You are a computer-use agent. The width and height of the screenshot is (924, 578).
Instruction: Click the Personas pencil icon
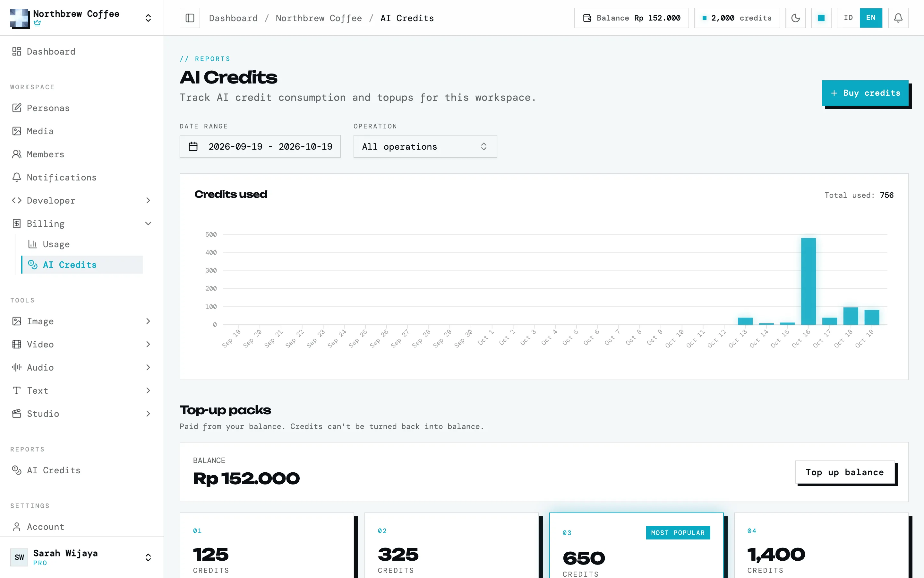click(x=16, y=108)
